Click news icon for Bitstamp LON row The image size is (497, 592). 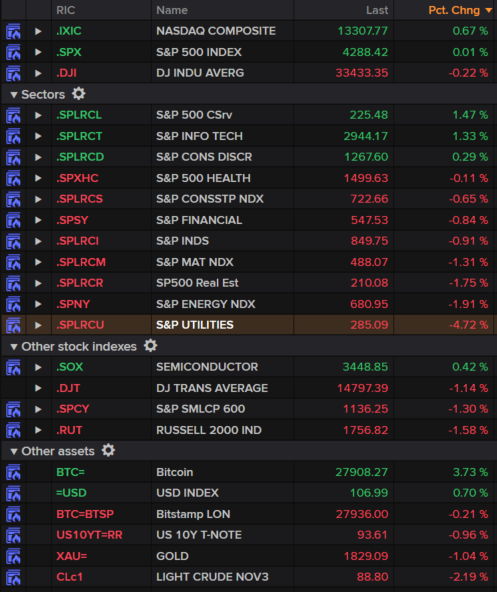tap(13, 514)
